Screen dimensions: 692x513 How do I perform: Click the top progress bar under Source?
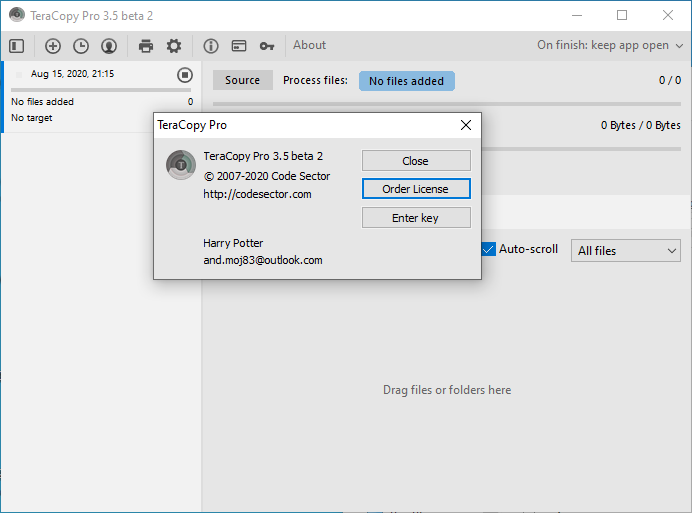click(447, 104)
